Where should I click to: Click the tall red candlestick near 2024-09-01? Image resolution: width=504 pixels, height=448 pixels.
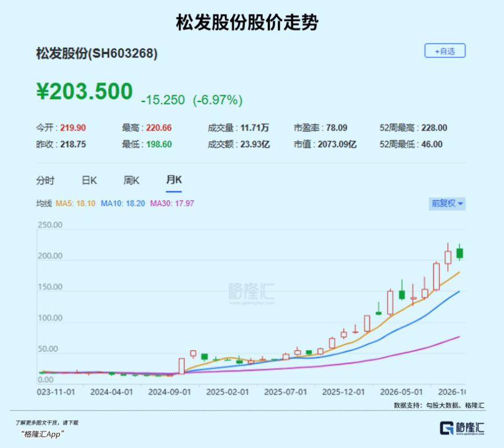[x=181, y=366]
